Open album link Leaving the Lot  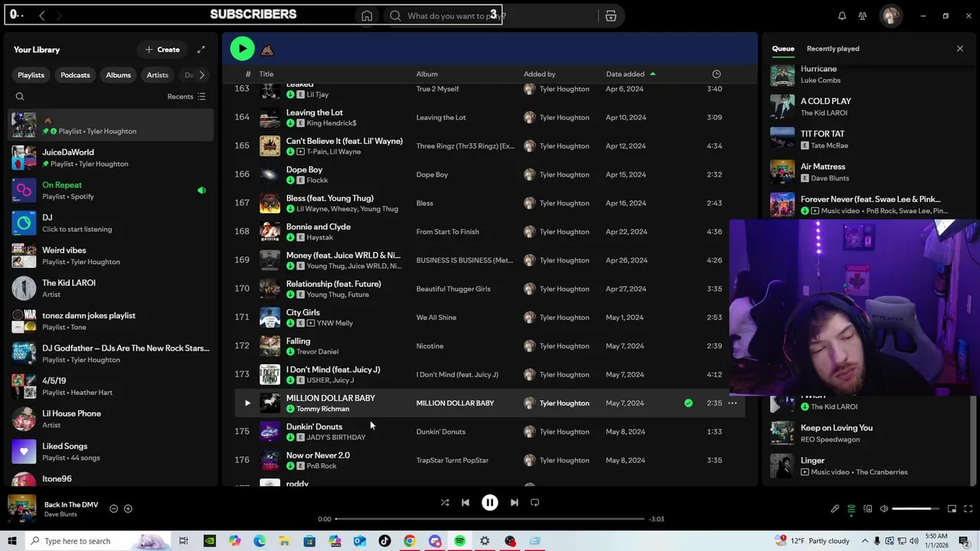[x=441, y=117]
